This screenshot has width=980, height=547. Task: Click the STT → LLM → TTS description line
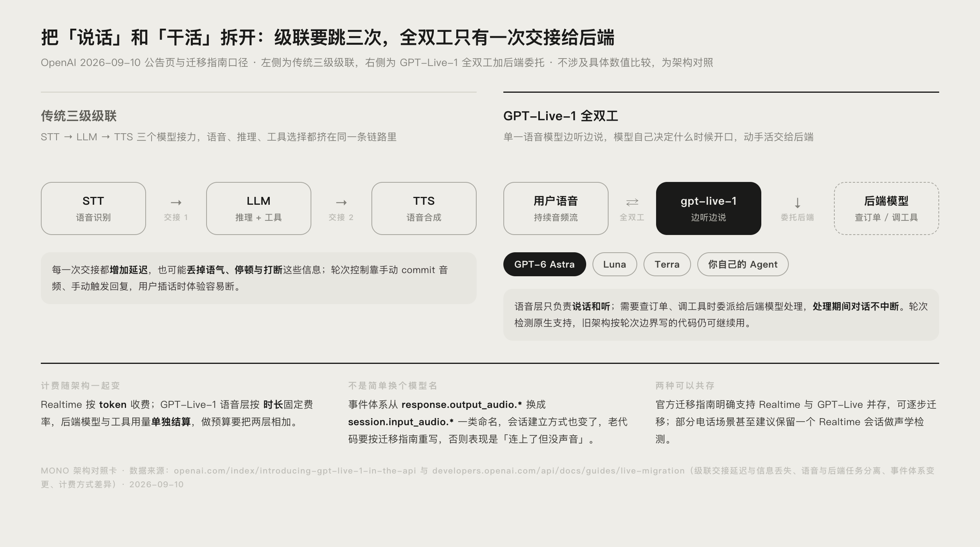[x=219, y=137]
